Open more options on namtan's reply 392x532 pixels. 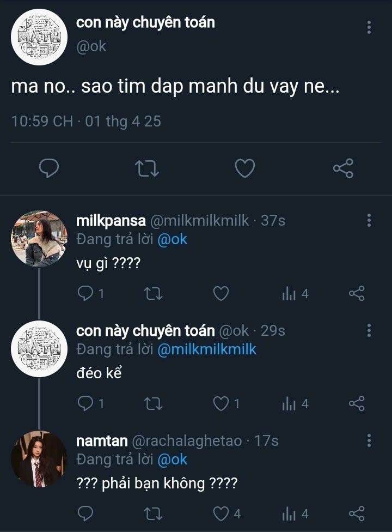pos(369,440)
